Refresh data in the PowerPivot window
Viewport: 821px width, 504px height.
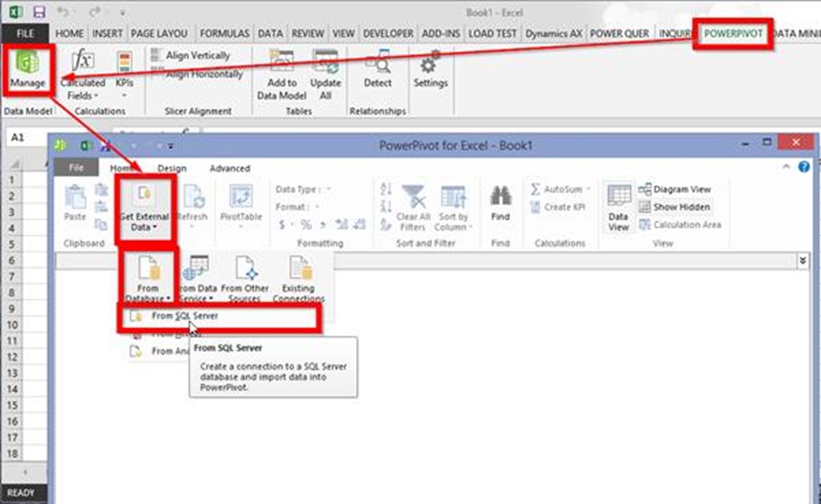pyautogui.click(x=192, y=207)
